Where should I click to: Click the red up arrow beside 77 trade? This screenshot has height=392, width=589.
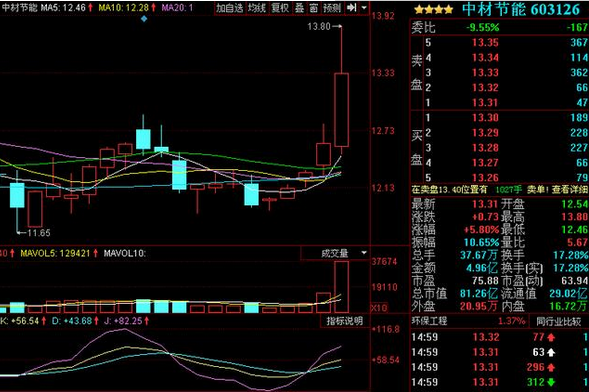551,337
